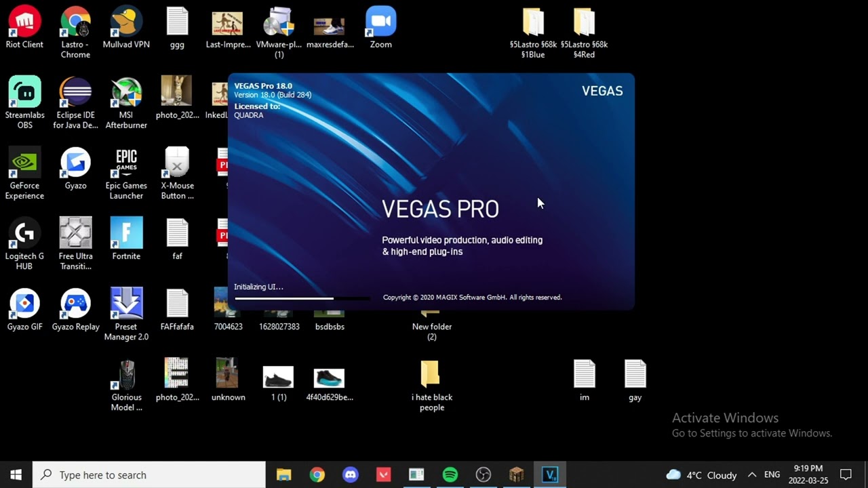The height and width of the screenshot is (488, 868).
Task: Launch the Preset Manager 2.0 shortcut
Action: 126,314
